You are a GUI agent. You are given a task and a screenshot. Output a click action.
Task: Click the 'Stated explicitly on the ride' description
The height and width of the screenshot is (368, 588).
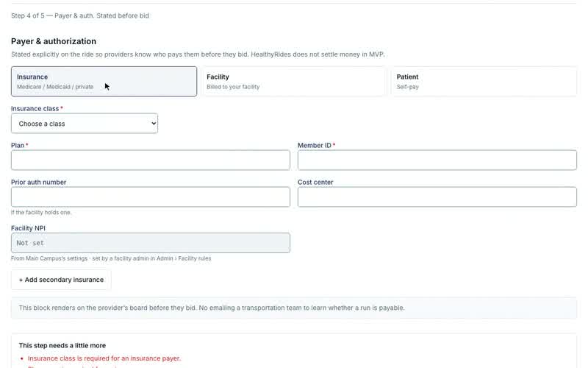click(198, 54)
